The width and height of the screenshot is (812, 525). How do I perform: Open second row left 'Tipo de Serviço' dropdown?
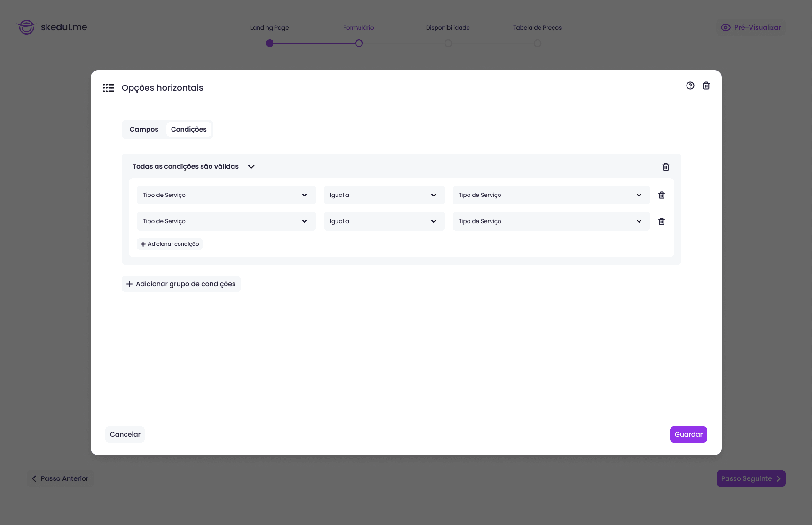point(226,221)
